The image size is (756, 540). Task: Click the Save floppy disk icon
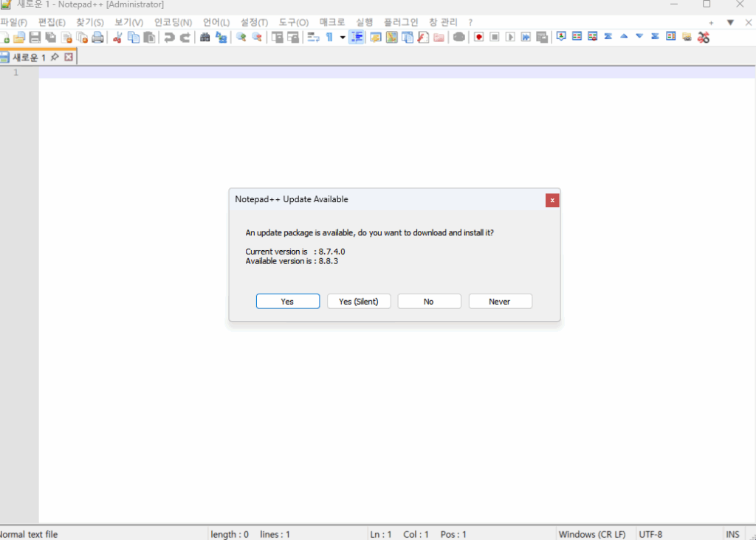(x=35, y=37)
